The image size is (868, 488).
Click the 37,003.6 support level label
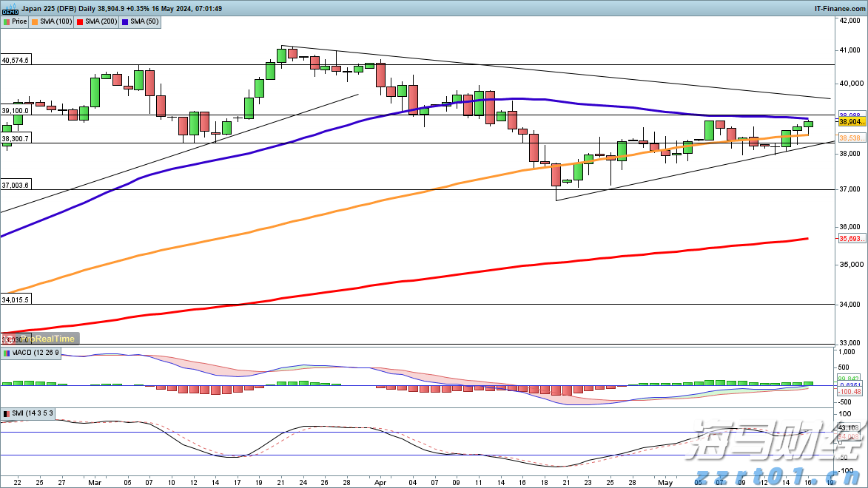click(x=16, y=185)
